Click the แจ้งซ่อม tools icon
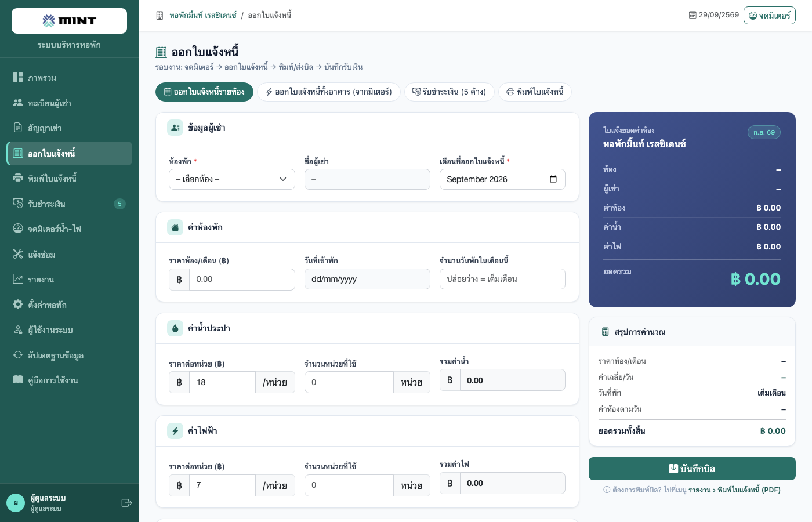 tap(18, 254)
